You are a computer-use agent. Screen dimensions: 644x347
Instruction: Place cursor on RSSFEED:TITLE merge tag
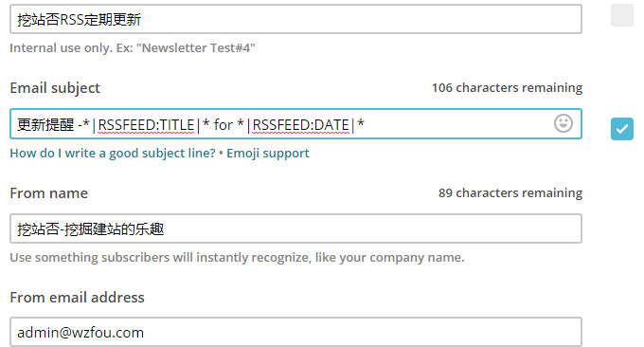pos(146,124)
